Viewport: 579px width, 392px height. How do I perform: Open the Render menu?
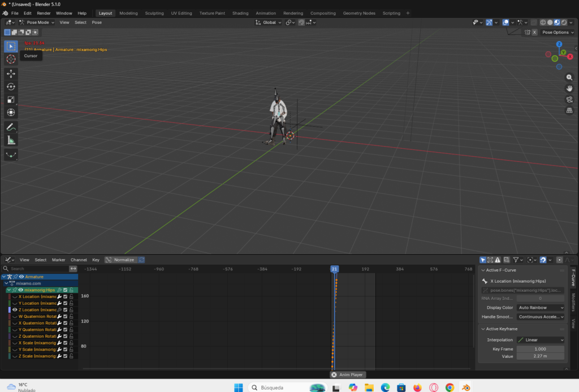point(44,13)
